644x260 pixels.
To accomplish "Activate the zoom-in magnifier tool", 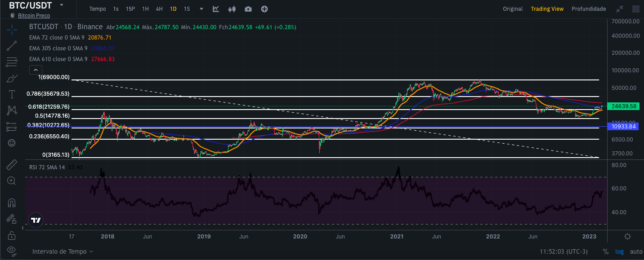I will pos(12,181).
